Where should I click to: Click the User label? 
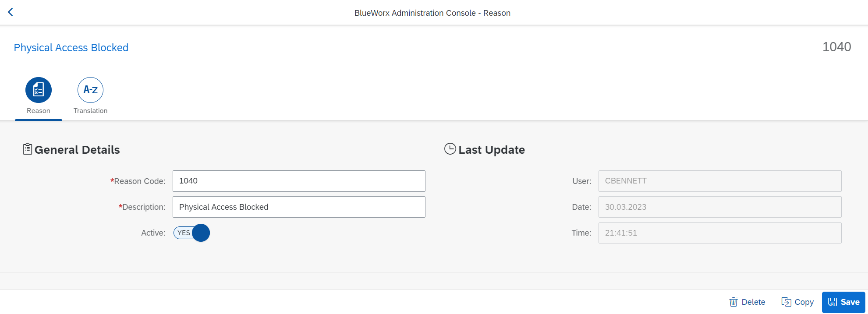click(x=582, y=181)
